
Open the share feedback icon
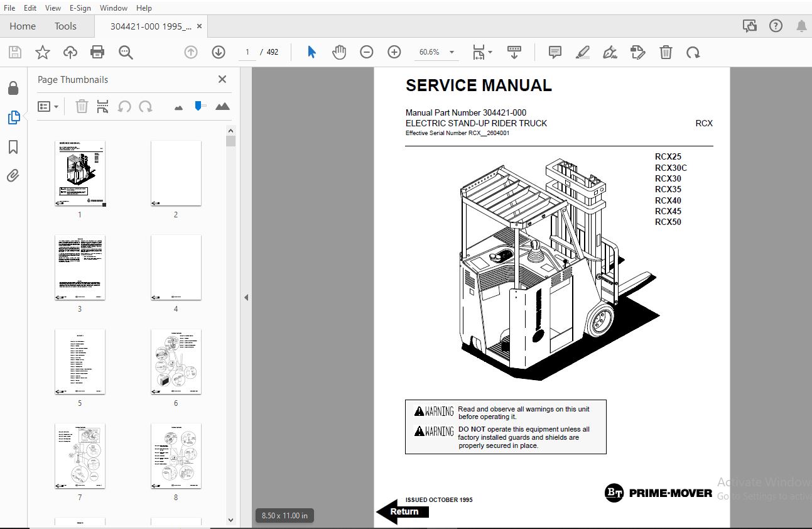pyautogui.click(x=750, y=26)
